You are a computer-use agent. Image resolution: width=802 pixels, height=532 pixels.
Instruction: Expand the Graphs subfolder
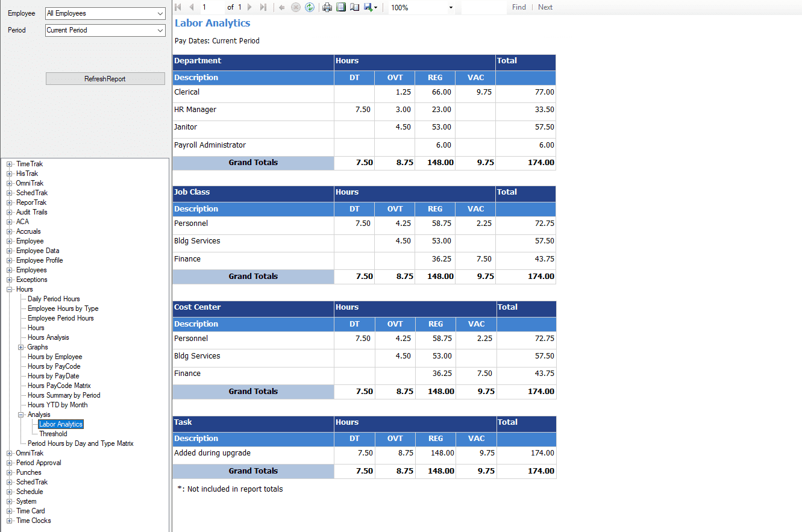tap(21, 347)
